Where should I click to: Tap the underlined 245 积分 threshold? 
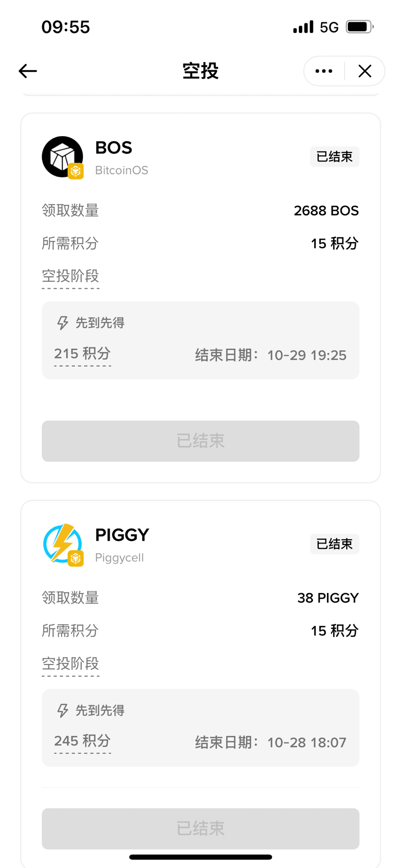click(82, 741)
